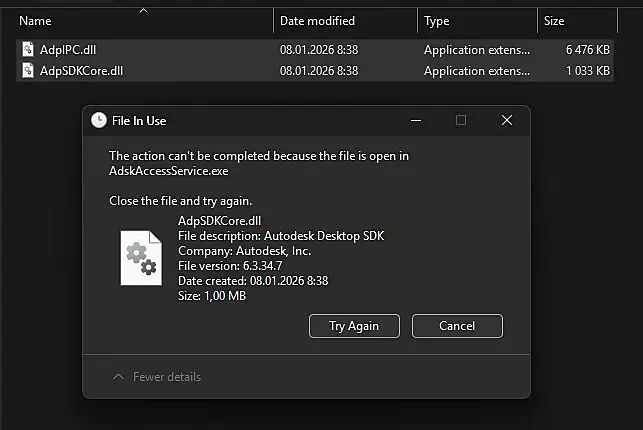Select AdpSDKCore.dll file name in the list

[81, 70]
